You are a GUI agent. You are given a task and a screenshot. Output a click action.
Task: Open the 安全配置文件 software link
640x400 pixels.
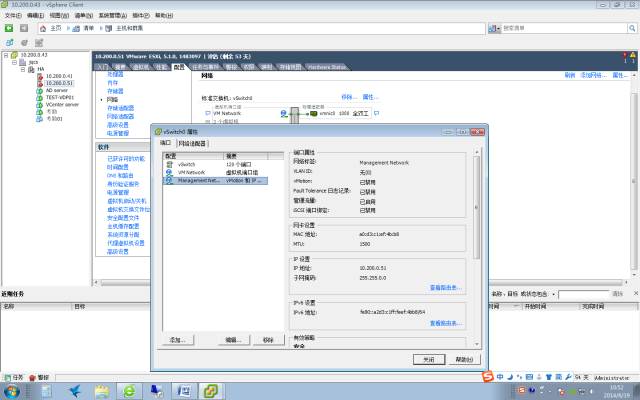[123, 218]
